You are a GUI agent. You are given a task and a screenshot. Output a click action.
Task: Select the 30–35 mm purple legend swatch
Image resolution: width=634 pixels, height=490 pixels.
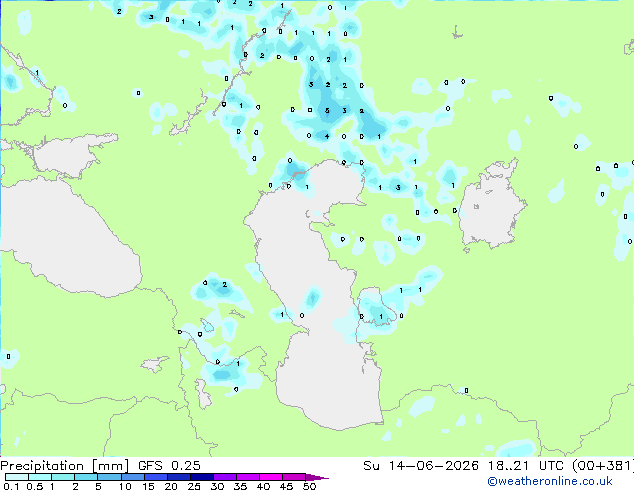(x=224, y=477)
